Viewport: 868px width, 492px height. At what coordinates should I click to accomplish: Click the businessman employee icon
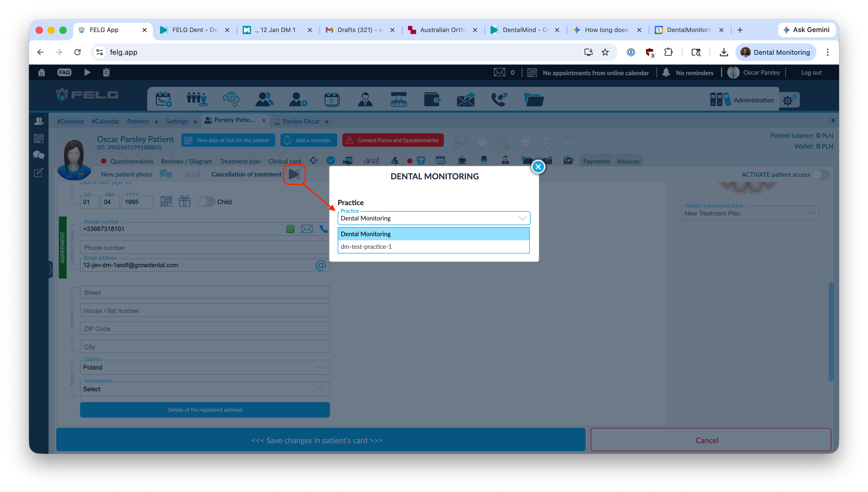tap(365, 99)
